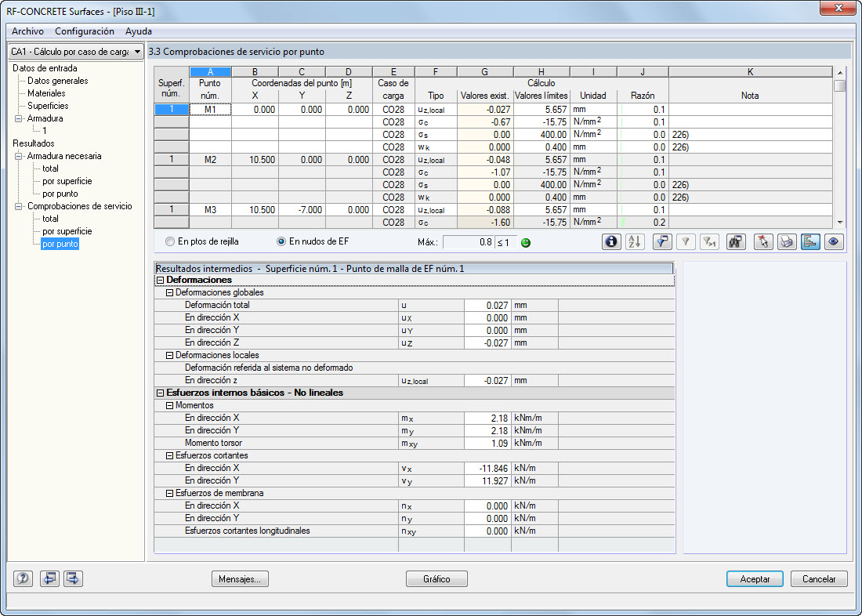
Task: Select 'por superficie' under Armadura necesaria
Action: tap(67, 181)
